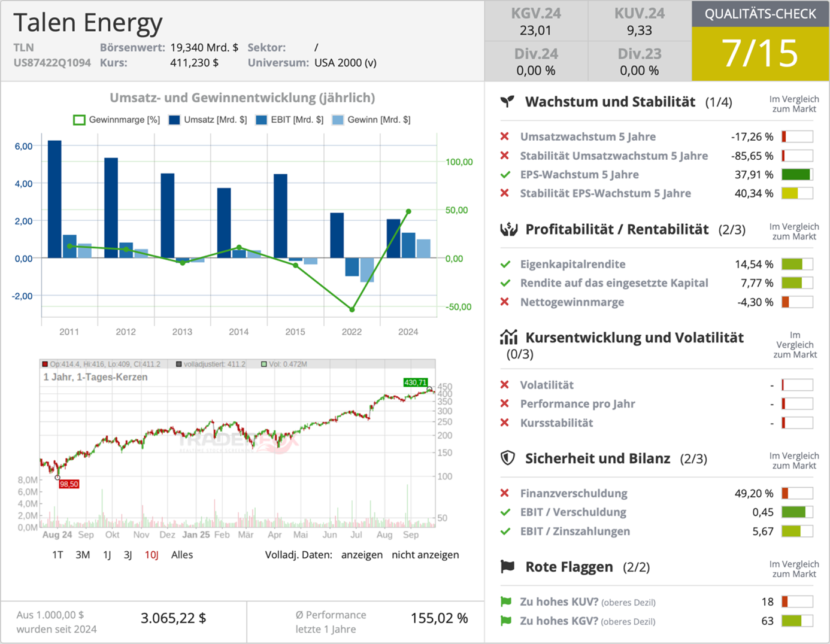830x644 pixels.
Task: Click the 2024 Gewinnmarge data point
Action: (x=408, y=211)
